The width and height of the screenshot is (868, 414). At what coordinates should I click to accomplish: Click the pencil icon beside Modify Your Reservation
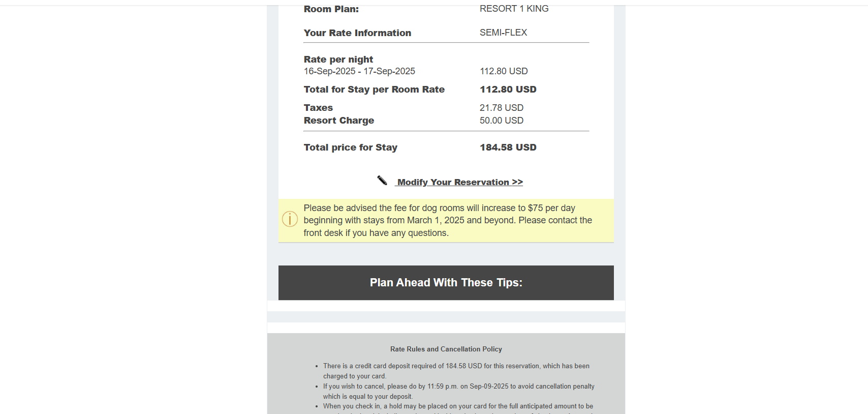coord(382,181)
